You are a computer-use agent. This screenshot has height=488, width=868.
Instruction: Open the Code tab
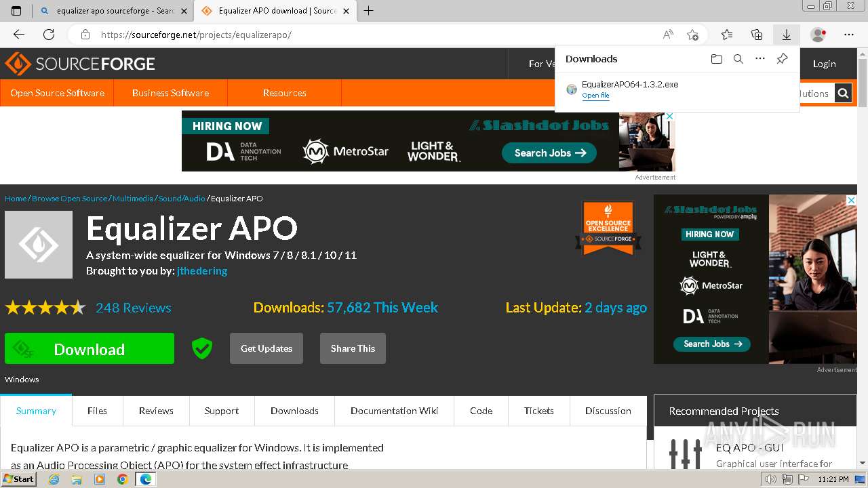point(481,411)
